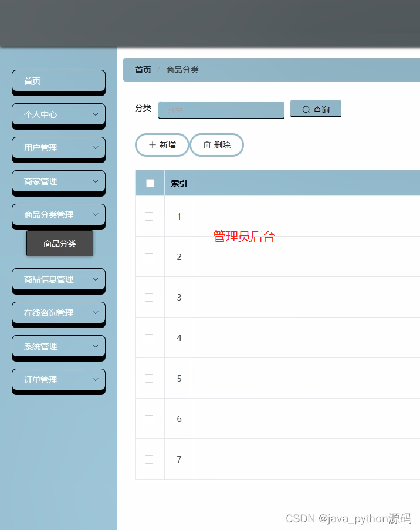Image resolution: width=420 pixels, height=530 pixels.
Task: Expand the 个人中心 chevron
Action: pyautogui.click(x=96, y=114)
